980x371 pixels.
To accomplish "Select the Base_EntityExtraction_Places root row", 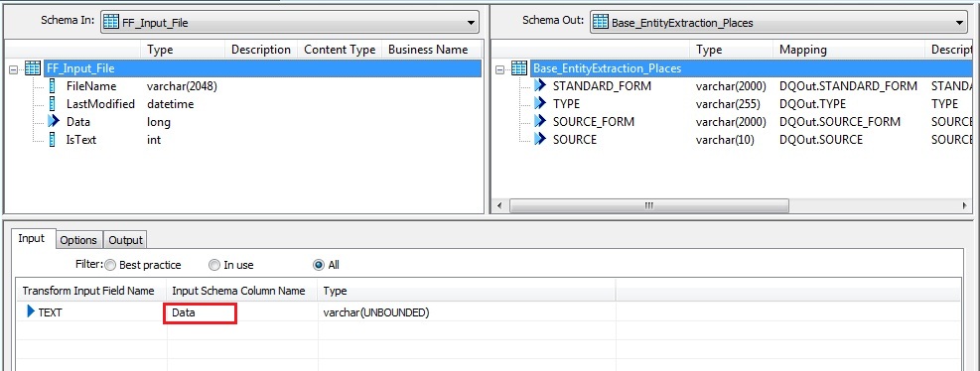I will [752, 68].
